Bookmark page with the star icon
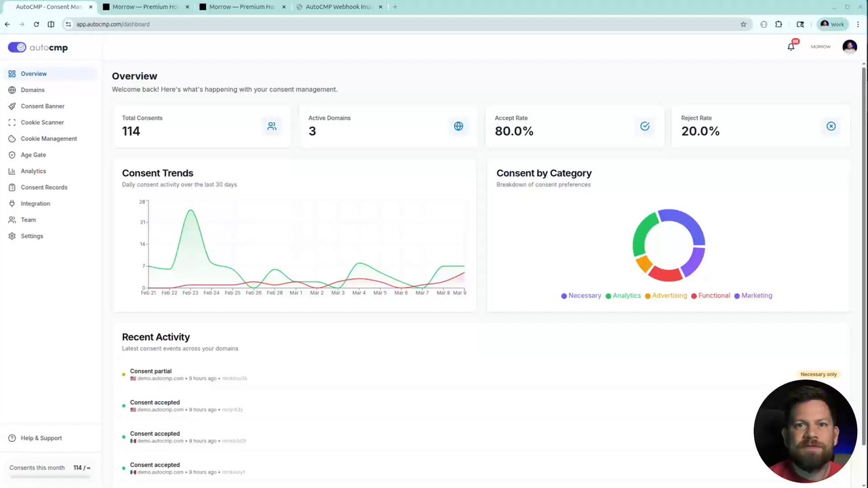 pos(743,24)
